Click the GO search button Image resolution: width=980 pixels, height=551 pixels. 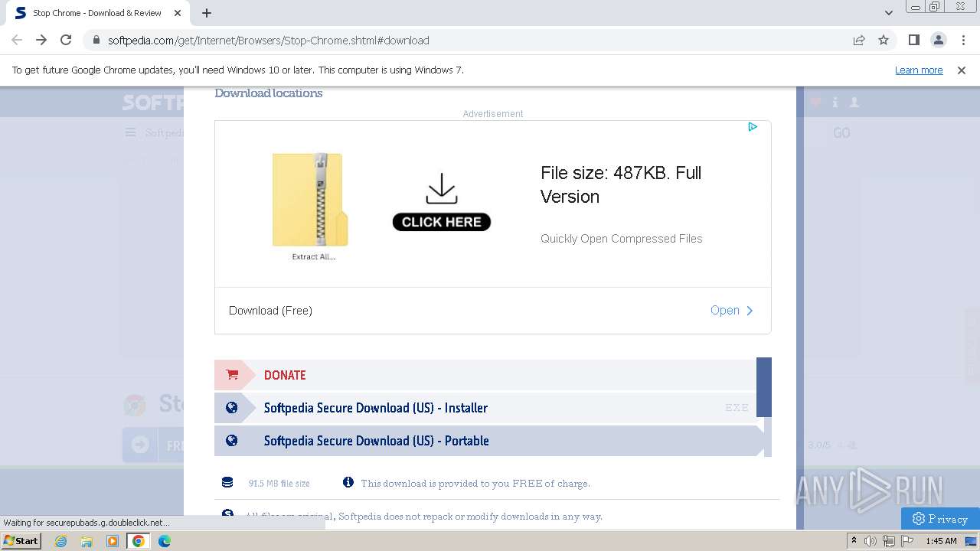click(x=841, y=133)
